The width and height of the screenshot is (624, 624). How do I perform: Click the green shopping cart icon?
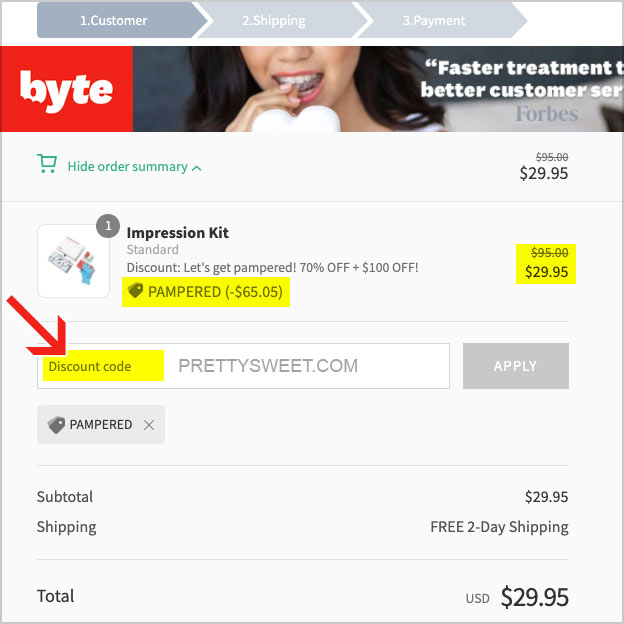click(x=47, y=164)
